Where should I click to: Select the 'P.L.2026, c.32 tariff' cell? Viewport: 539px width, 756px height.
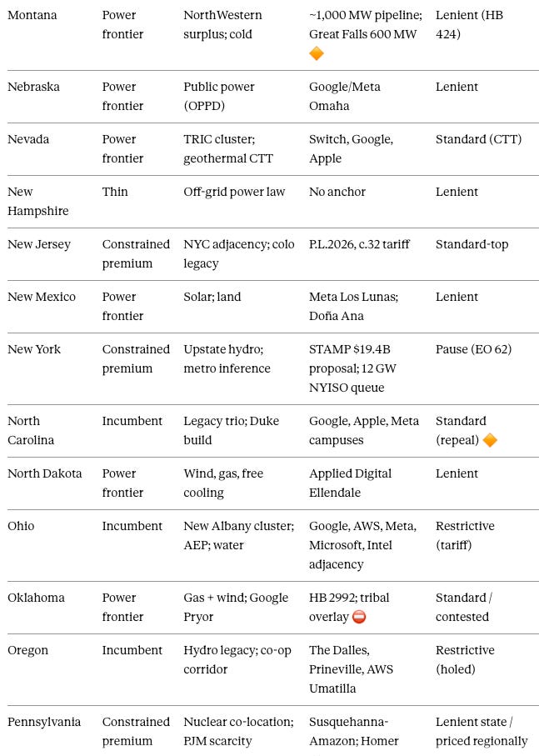pos(359,244)
